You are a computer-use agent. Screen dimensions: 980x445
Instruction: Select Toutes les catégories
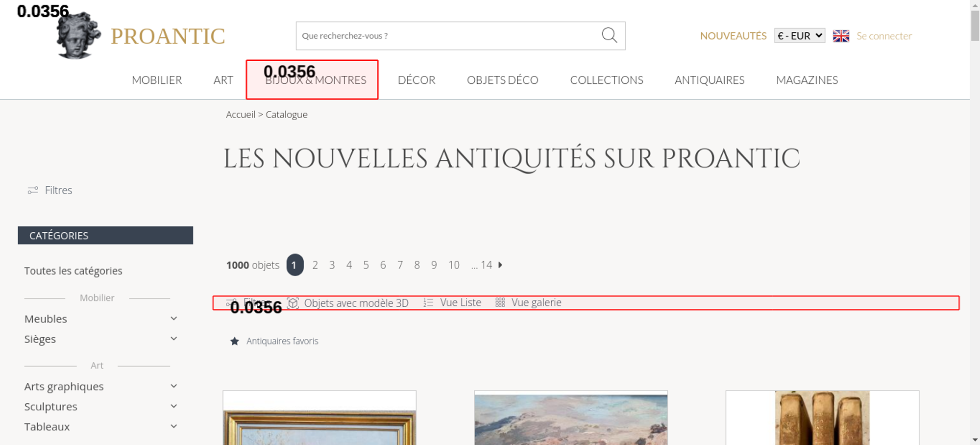click(73, 271)
